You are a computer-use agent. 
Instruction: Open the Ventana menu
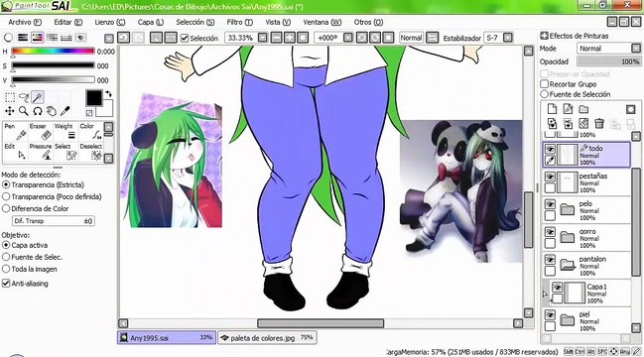click(322, 22)
